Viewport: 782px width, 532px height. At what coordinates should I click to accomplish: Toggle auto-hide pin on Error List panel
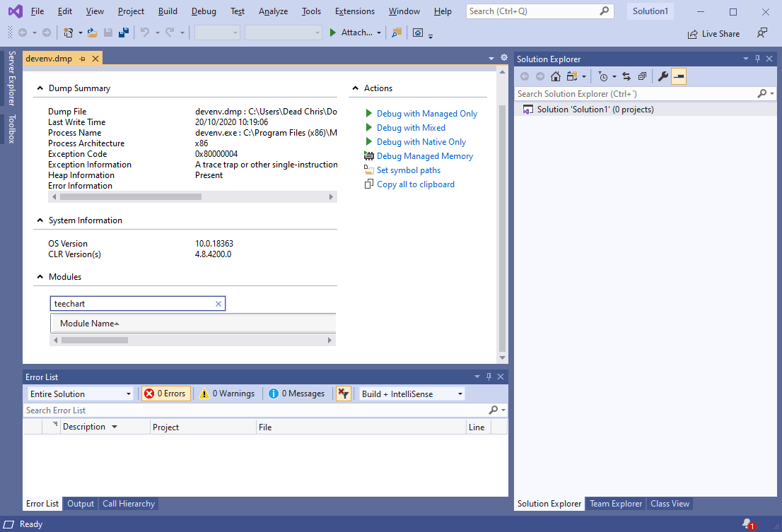(489, 377)
